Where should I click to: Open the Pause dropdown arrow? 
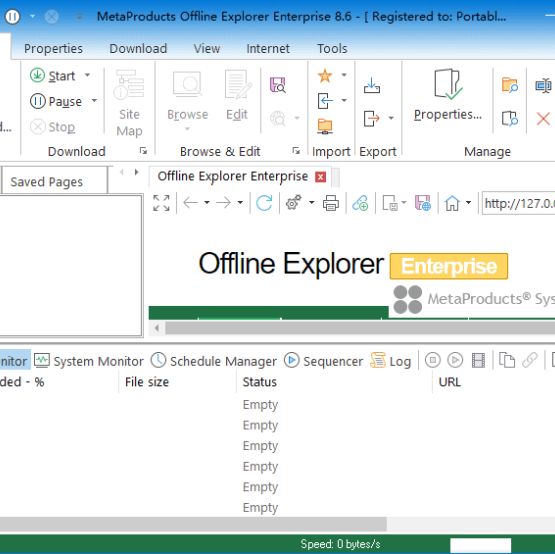94,101
